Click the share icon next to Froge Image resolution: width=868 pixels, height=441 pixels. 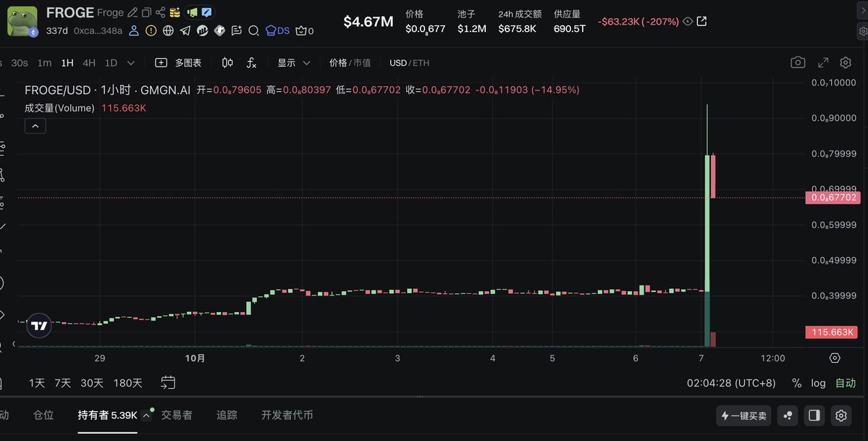tap(160, 12)
